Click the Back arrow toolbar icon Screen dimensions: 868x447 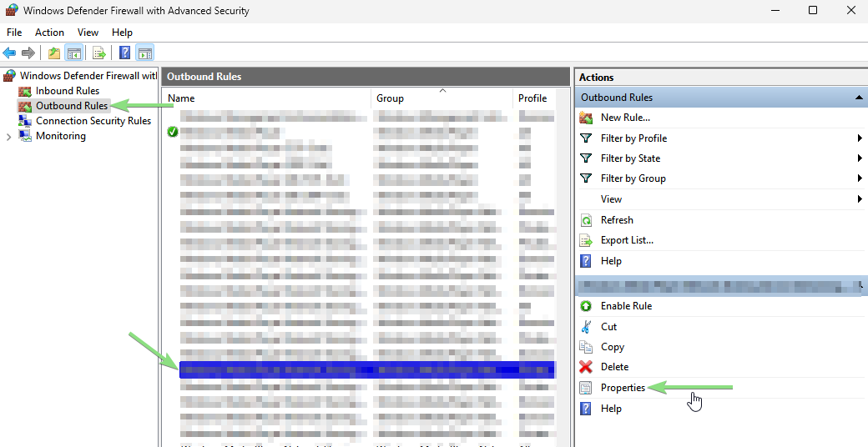click(x=9, y=53)
